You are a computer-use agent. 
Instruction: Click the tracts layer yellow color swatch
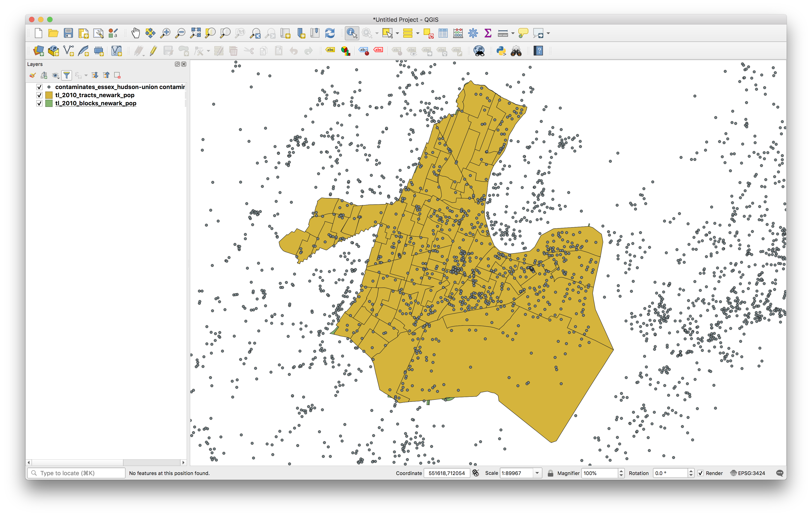pyautogui.click(x=49, y=95)
